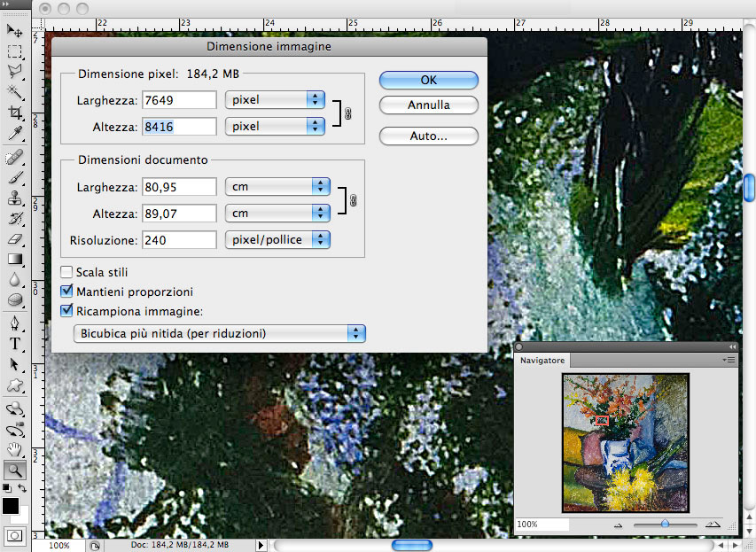Click the Navigatore painting thumbnail
This screenshot has width=756, height=552.
click(626, 442)
